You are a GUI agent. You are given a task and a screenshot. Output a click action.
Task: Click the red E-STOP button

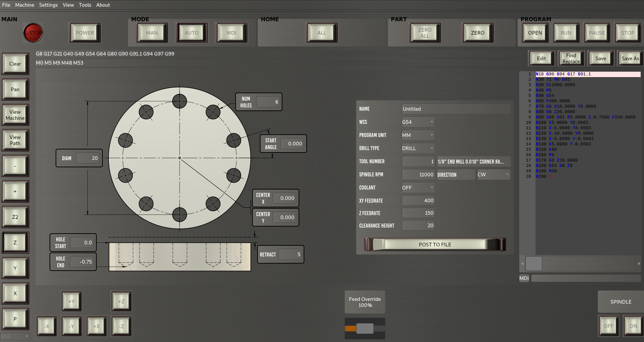tap(33, 33)
